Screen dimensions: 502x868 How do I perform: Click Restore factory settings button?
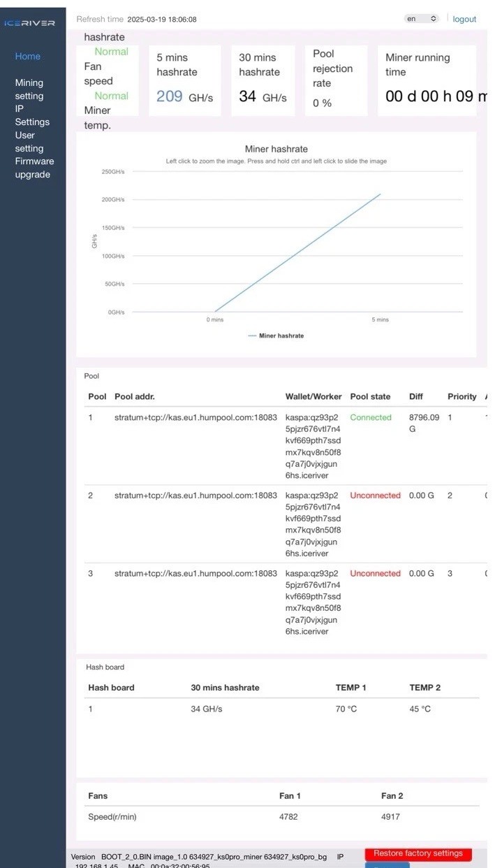point(418,853)
